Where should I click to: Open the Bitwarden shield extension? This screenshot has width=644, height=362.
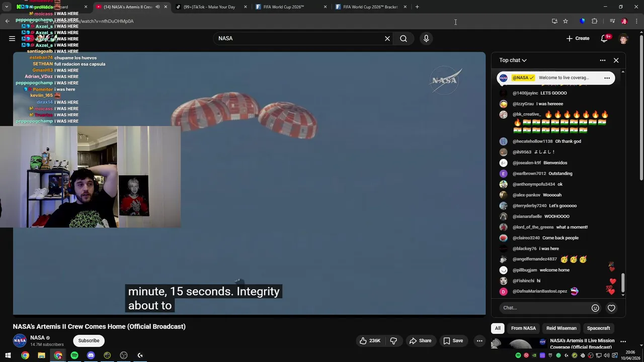(x=583, y=21)
